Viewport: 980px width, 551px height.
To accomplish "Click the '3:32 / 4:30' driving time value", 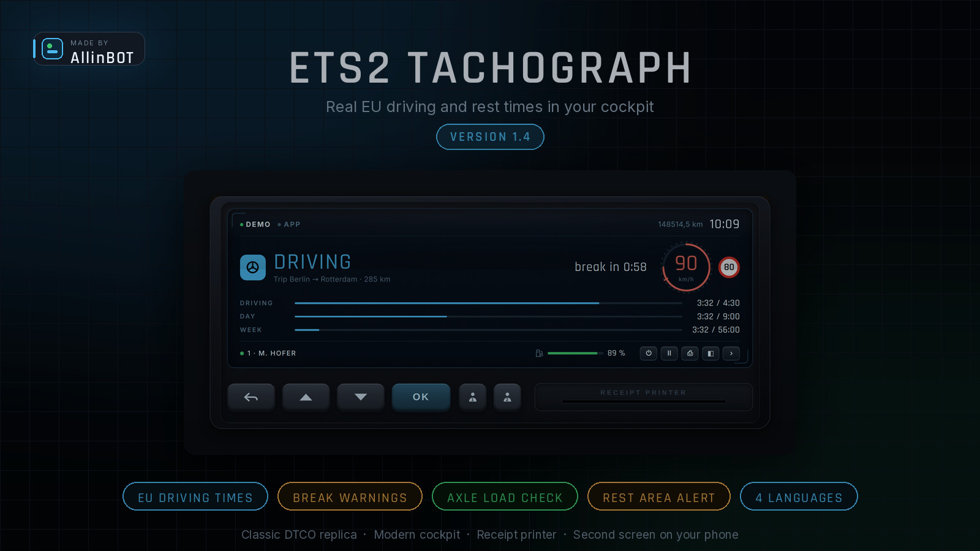I will coord(718,303).
